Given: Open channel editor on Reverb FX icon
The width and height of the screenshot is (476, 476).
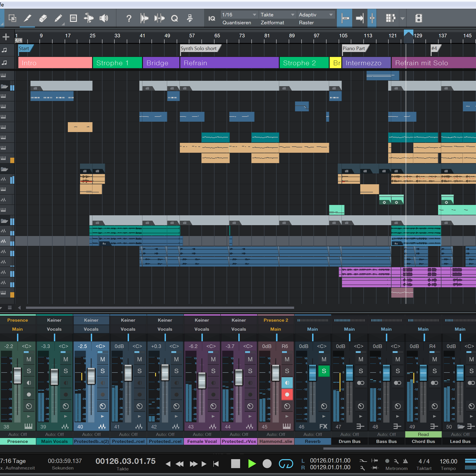Looking at the screenshot, I should (323, 426).
